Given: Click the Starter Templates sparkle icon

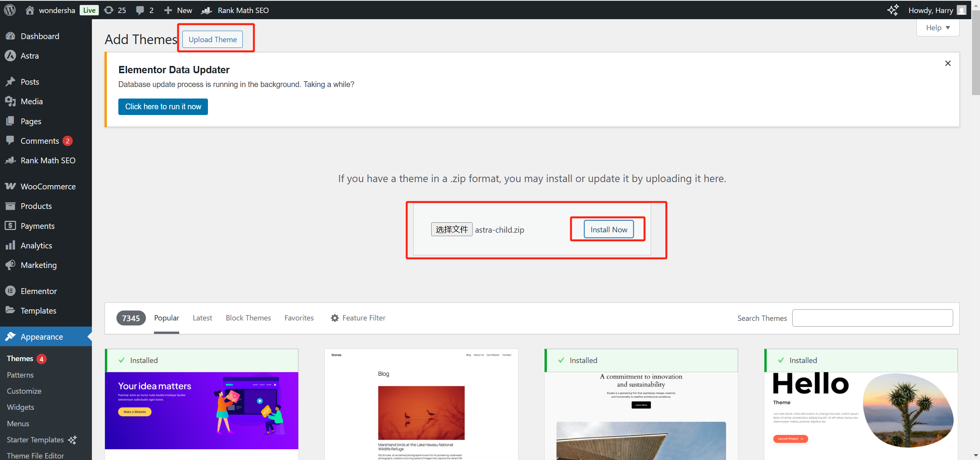Looking at the screenshot, I should [72, 440].
